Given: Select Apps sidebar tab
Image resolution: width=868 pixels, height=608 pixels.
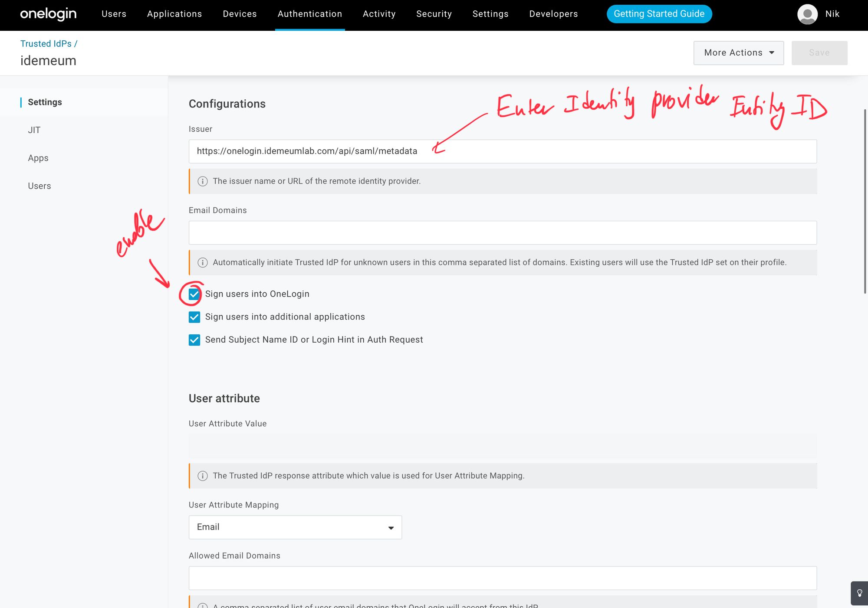Looking at the screenshot, I should pyautogui.click(x=38, y=158).
